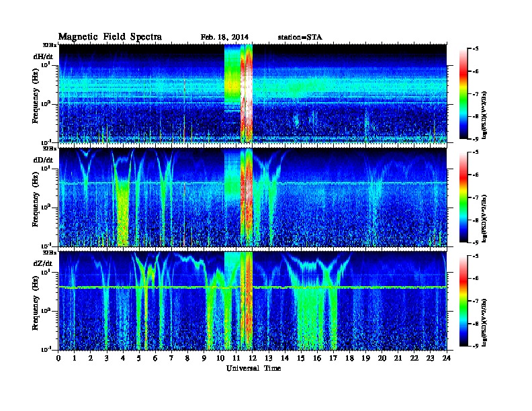The image size is (532, 411).
Task: Click the color bar beside the dZ/dt spectrogram
Action: [x=463, y=301]
